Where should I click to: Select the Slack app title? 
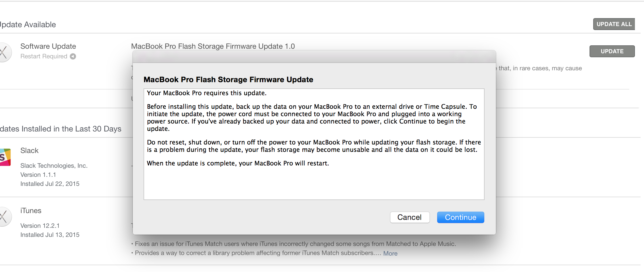point(30,150)
